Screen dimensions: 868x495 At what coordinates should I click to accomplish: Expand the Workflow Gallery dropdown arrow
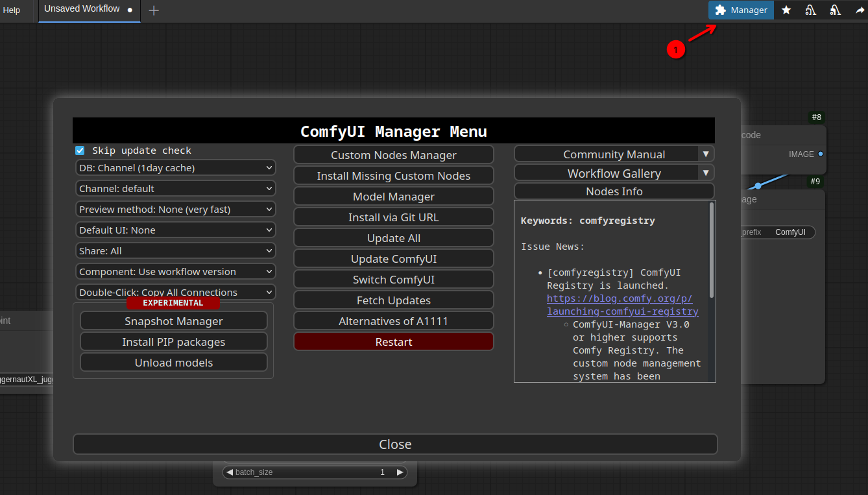(x=706, y=173)
